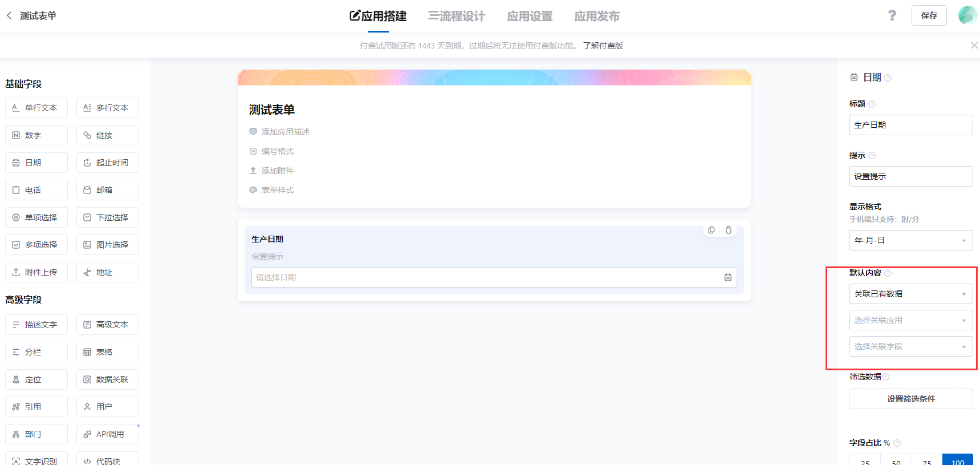Set field width to 100 percent
Screen dimensions: 980x465
pyautogui.click(x=958, y=460)
